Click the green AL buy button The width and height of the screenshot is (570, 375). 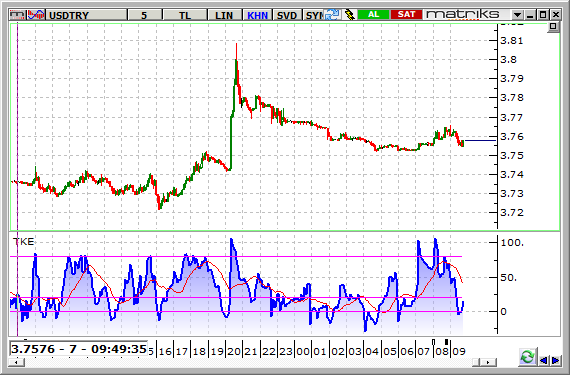click(x=373, y=15)
